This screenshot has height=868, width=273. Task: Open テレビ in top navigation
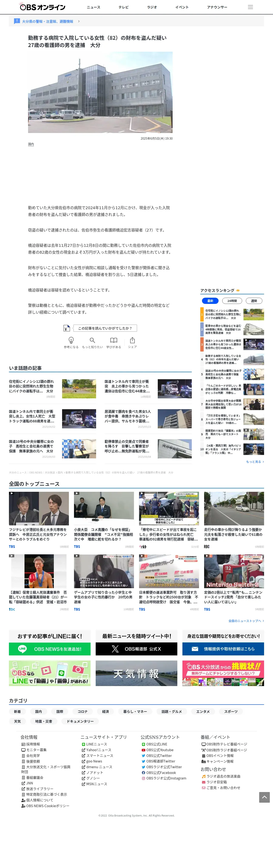click(x=123, y=7)
